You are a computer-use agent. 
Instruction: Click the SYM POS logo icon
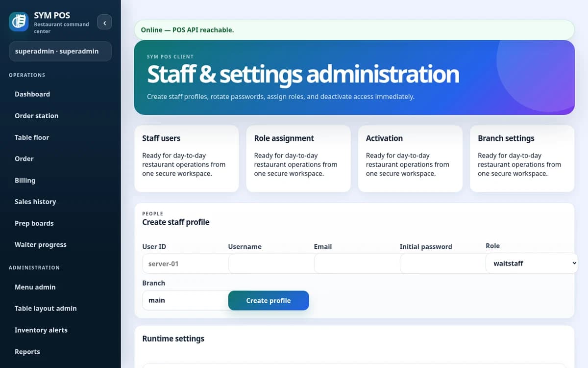coord(19,22)
